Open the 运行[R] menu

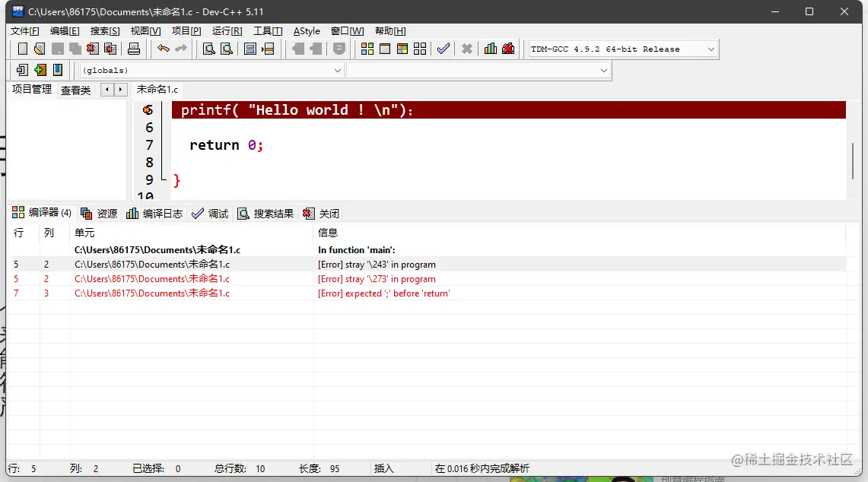227,31
